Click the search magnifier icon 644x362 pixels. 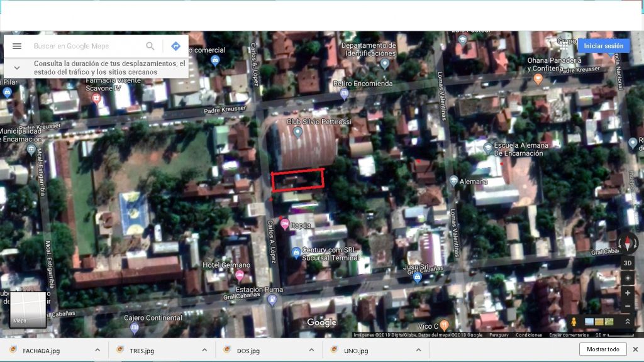150,46
